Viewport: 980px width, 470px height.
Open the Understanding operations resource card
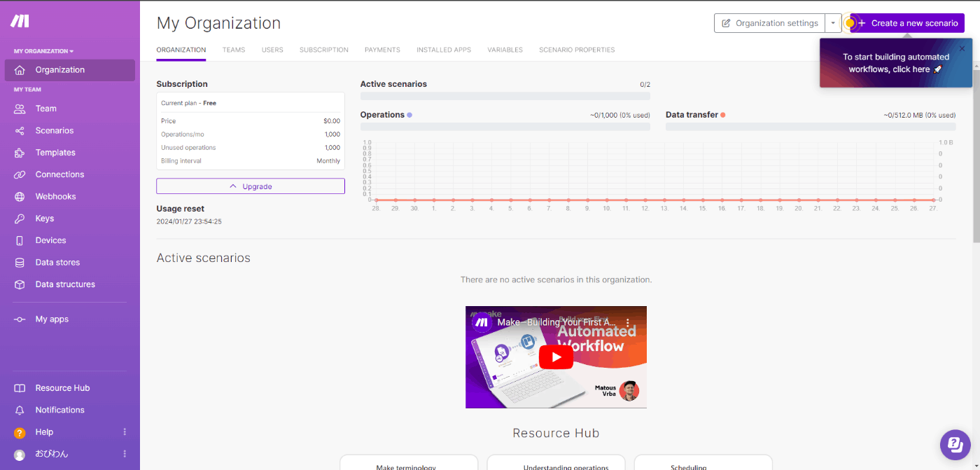[556, 463]
